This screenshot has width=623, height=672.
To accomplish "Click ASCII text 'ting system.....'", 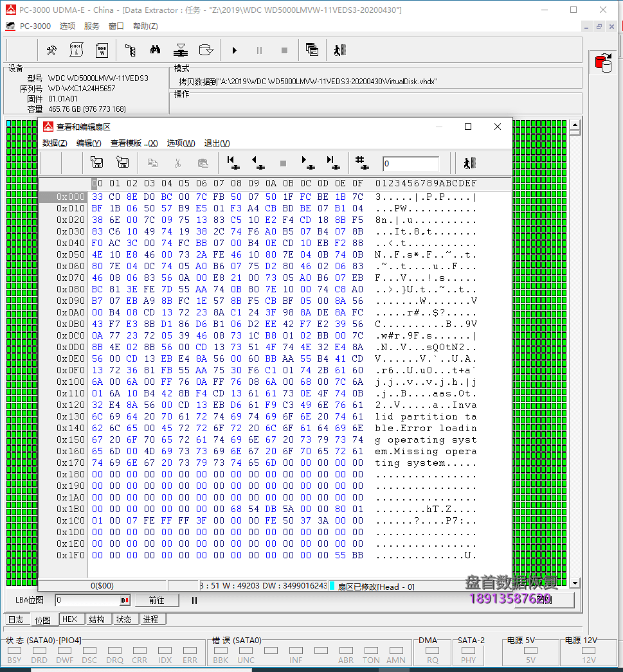I will click(x=426, y=463).
